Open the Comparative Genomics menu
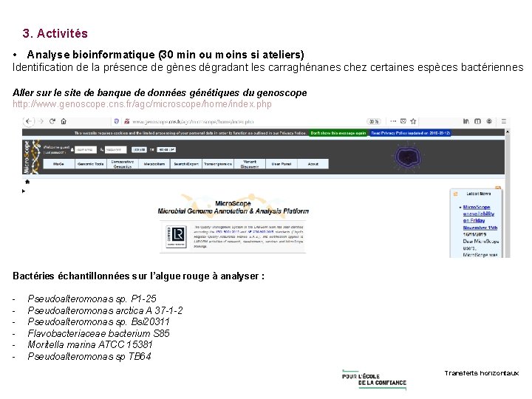This screenshot has width=532, height=399. [x=122, y=164]
